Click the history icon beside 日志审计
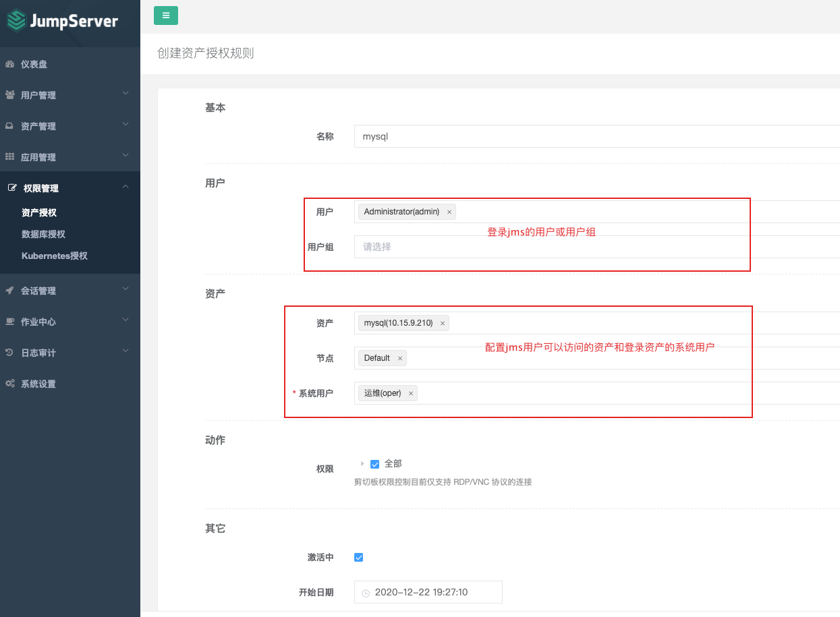The image size is (840, 617). [9, 353]
